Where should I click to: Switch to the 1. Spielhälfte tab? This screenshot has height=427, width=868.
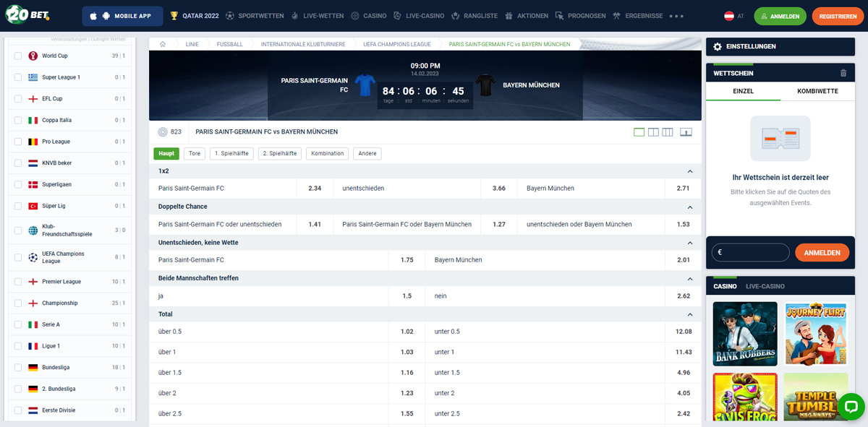(x=231, y=153)
